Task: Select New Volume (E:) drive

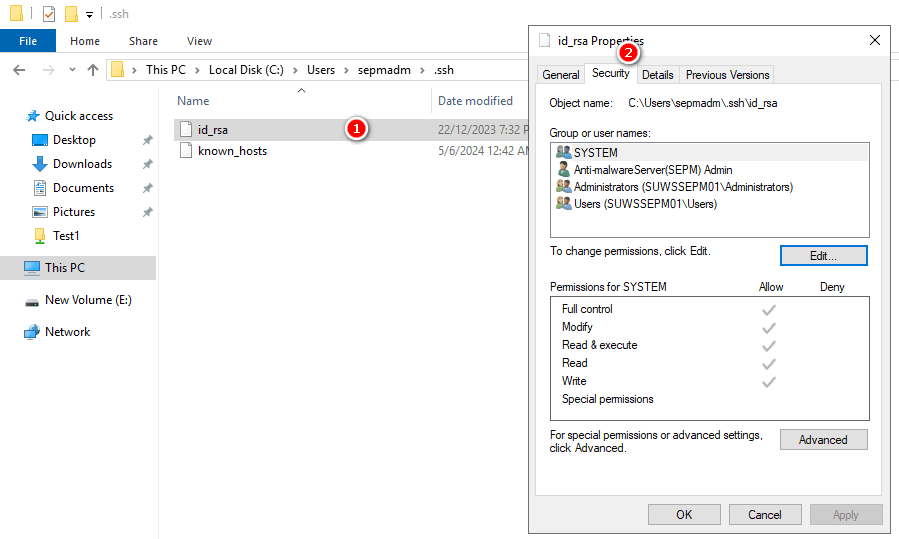Action: 88,300
